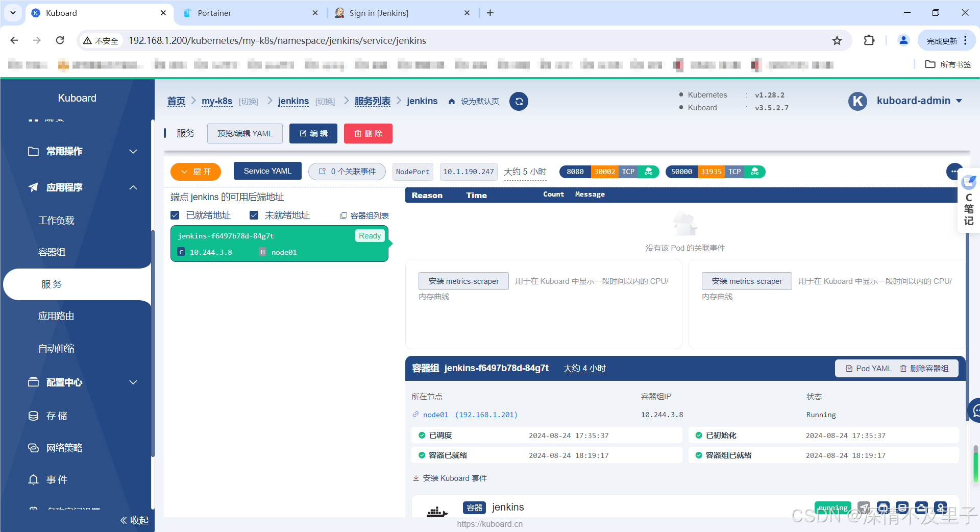The height and width of the screenshot is (532, 980).
Task: Open the kuboard-admin user dropdown
Action: tap(920, 101)
